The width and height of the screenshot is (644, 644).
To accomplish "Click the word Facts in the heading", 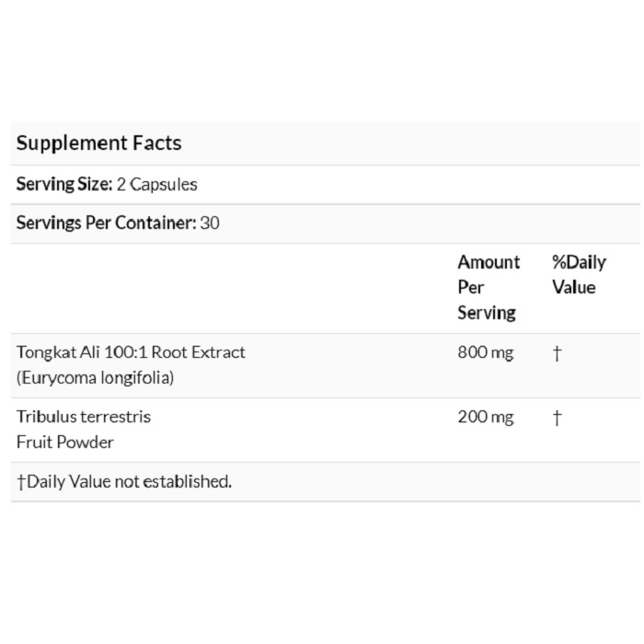I will click(x=157, y=144).
